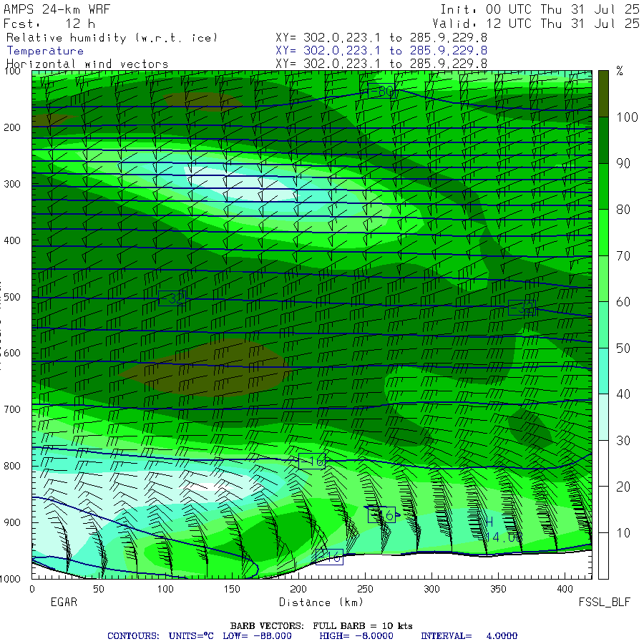Screen dimensions: 644x644
Task: Select the "CONTOURS: UNITS=°C" text
Action: pos(160,636)
